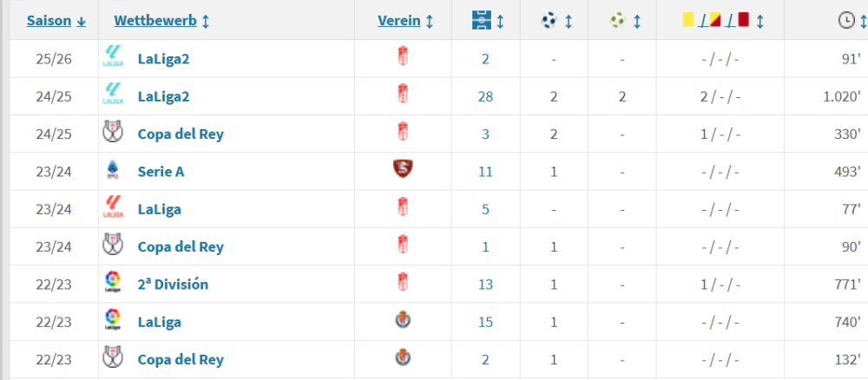Open the Serie A competition link
Viewport: 868px width, 380px height.
click(161, 172)
